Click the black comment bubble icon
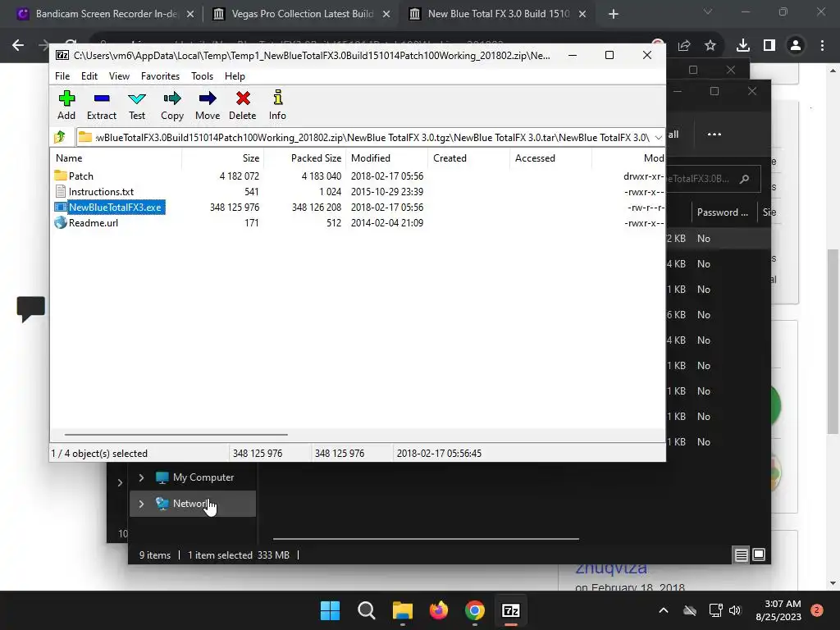 (x=30, y=308)
